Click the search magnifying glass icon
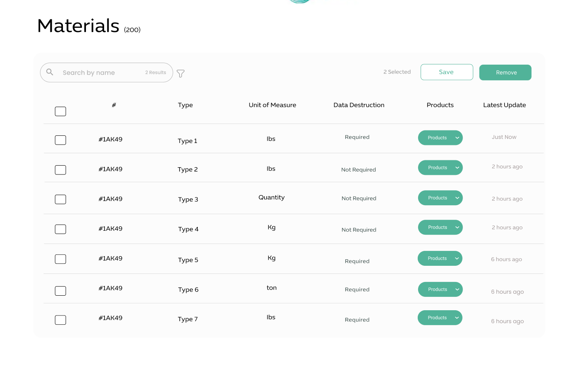Viewport: 588px width, 370px height. point(50,72)
